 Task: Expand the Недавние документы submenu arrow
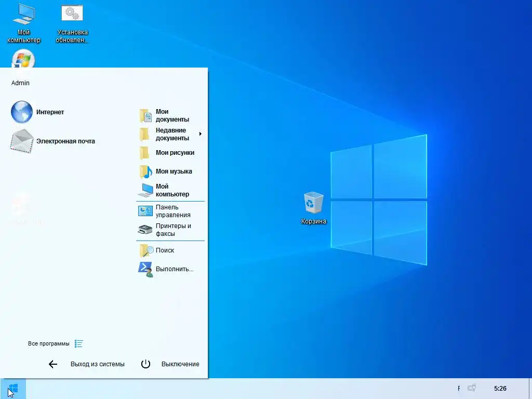click(x=201, y=134)
